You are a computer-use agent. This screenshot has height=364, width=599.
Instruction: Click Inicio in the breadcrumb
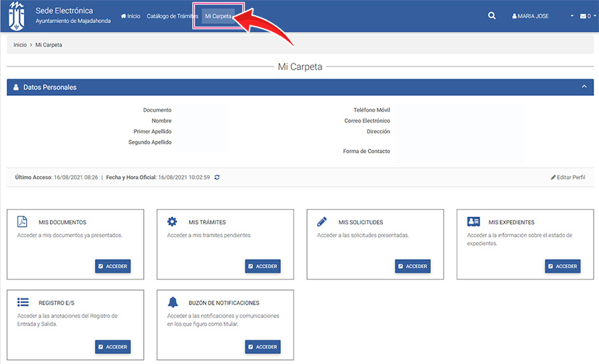20,45
